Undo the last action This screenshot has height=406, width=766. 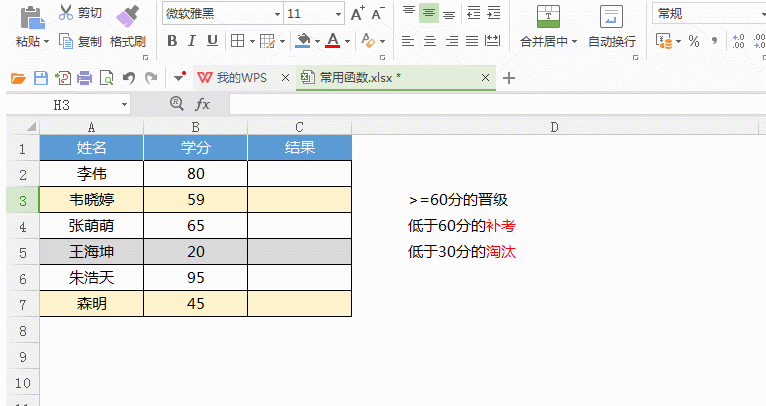[x=128, y=78]
